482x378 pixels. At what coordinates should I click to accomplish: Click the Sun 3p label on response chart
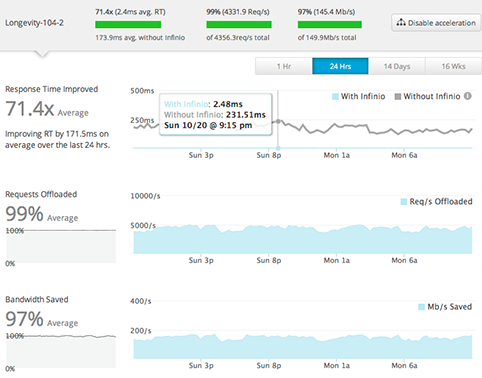[x=201, y=155]
